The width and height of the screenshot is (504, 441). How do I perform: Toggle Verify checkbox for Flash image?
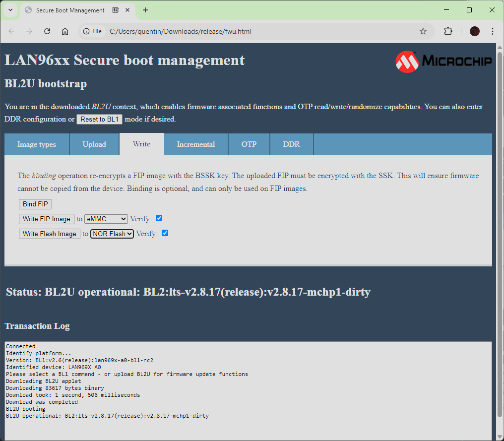[165, 233]
